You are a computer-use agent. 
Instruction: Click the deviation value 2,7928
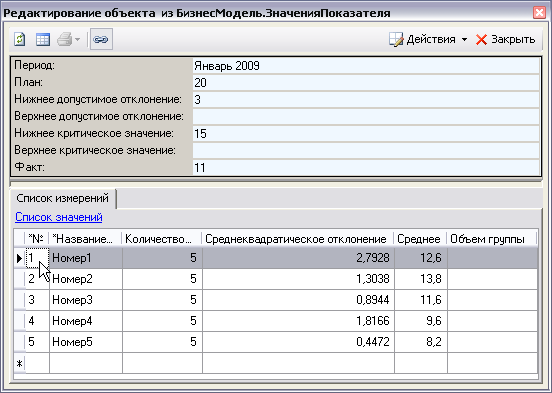299,258
